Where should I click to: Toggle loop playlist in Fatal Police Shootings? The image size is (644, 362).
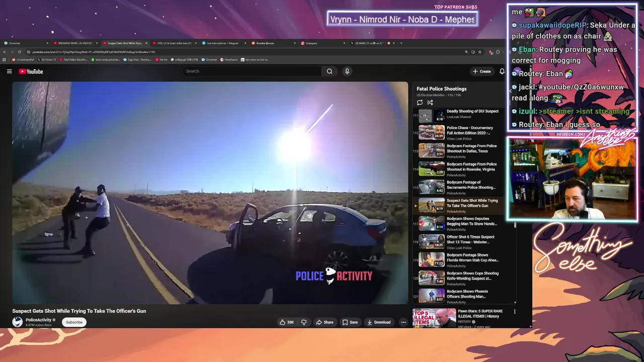[420, 103]
